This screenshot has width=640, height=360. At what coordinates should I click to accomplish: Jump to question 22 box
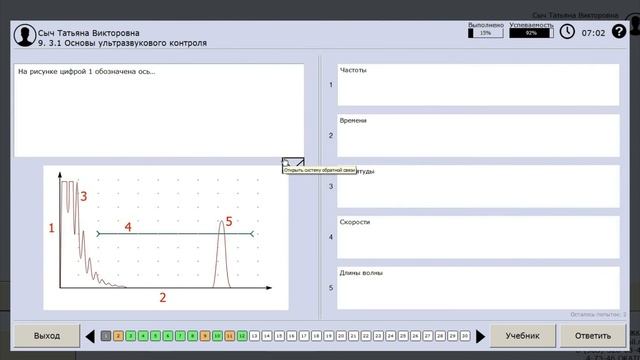(x=366, y=336)
